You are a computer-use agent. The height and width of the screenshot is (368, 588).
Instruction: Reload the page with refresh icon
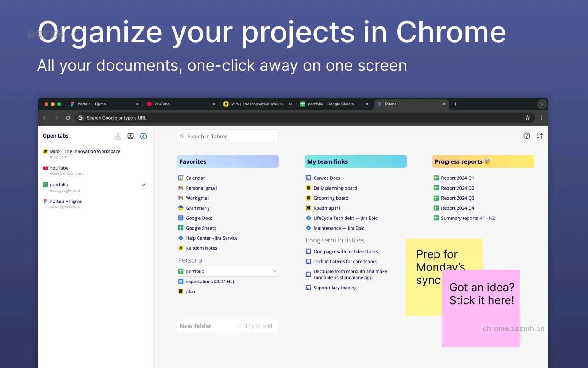[x=68, y=118]
